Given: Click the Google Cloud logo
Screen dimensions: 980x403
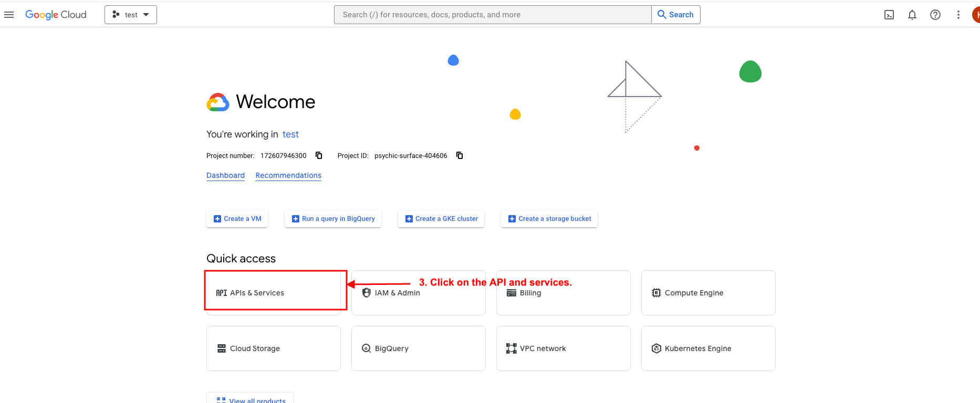Looking at the screenshot, I should click(x=56, y=15).
